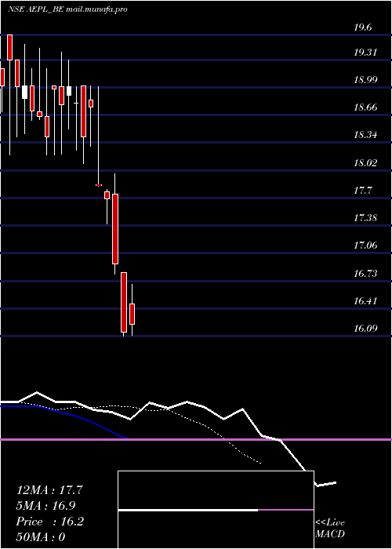The image size is (392, 549).
Task: Click the 16.09 price axis label
Action: (x=365, y=329)
